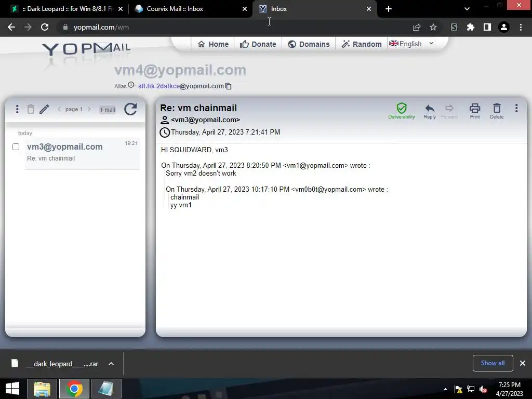Open the Extensions puzzle icon
This screenshot has height=399, width=532.
[x=471, y=27]
